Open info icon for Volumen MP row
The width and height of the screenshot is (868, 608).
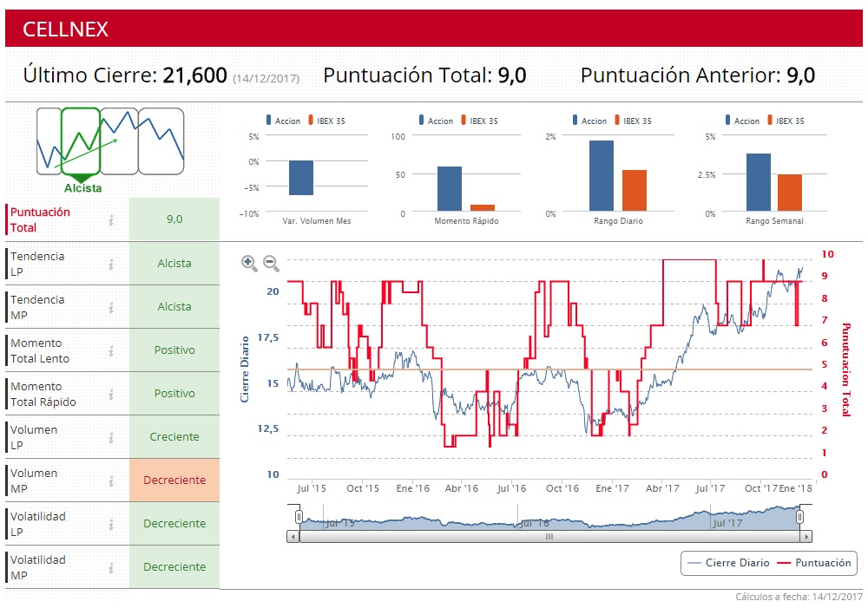click(111, 481)
